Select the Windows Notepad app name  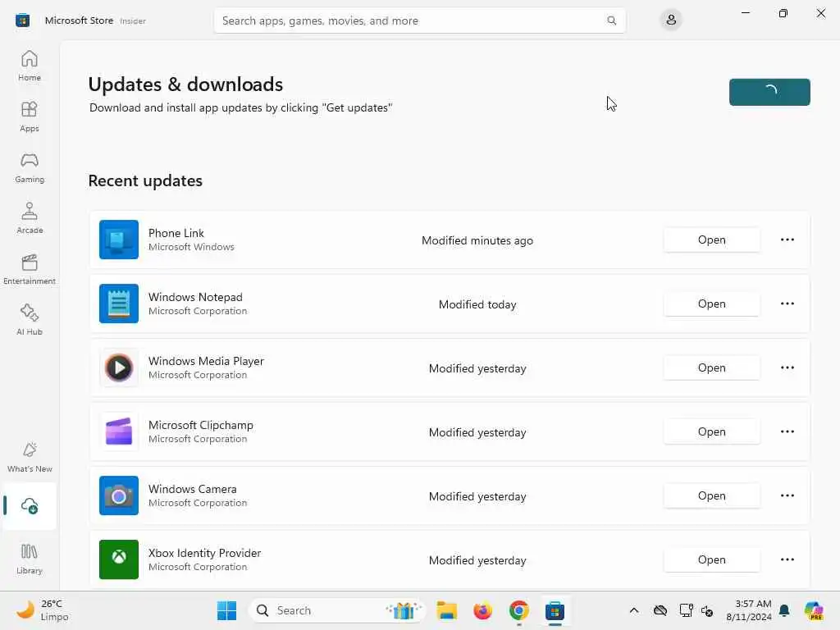coord(195,297)
